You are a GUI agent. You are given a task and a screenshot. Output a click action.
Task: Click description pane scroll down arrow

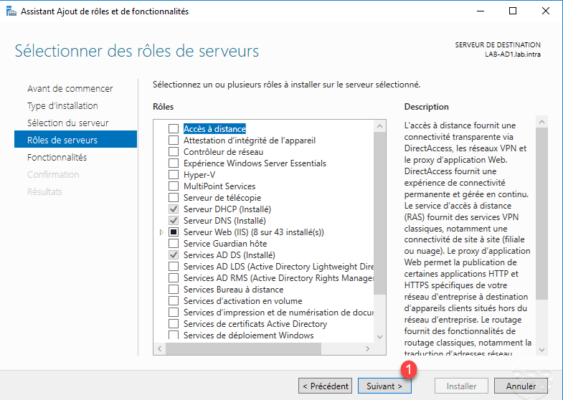[x=542, y=350]
